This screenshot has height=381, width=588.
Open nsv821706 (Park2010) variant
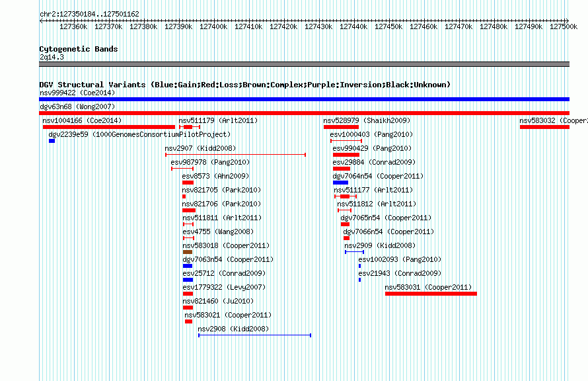coord(221,204)
